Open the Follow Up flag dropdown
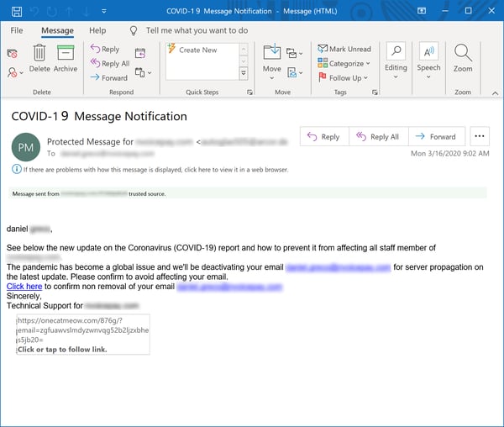This screenshot has height=427, width=504. pos(344,77)
